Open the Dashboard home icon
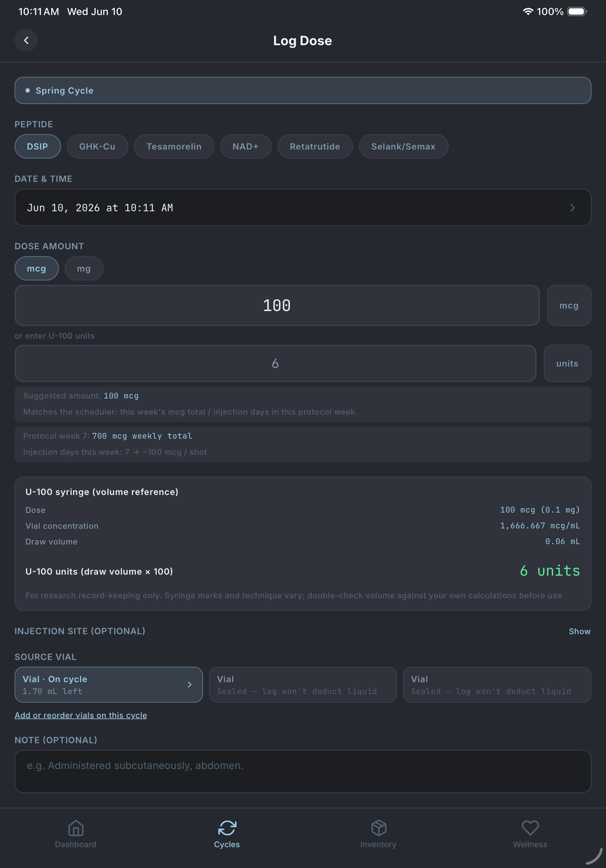606x868 pixels. [x=76, y=828]
